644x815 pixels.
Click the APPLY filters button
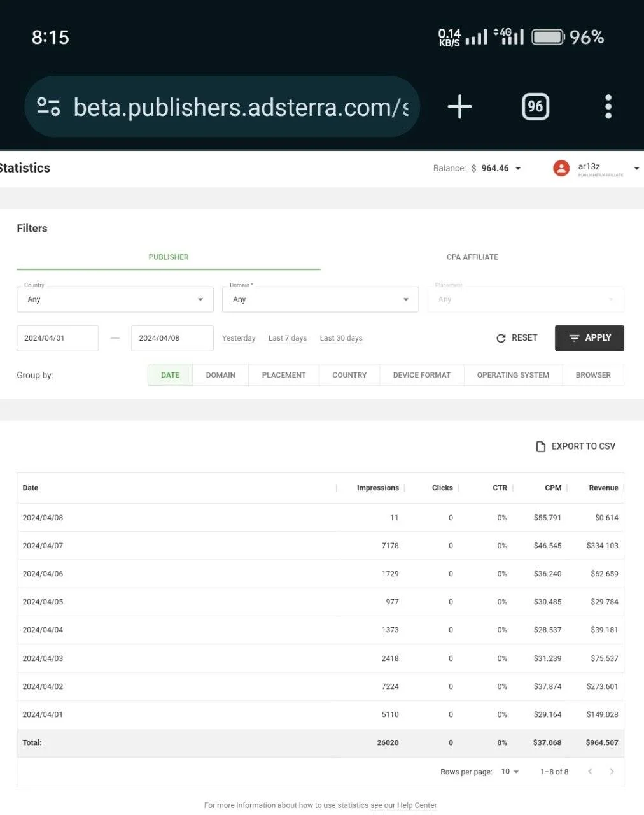tap(589, 338)
